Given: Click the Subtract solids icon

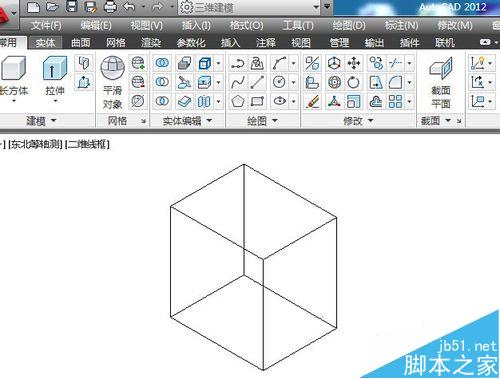Looking at the screenshot, I should coord(162,82).
